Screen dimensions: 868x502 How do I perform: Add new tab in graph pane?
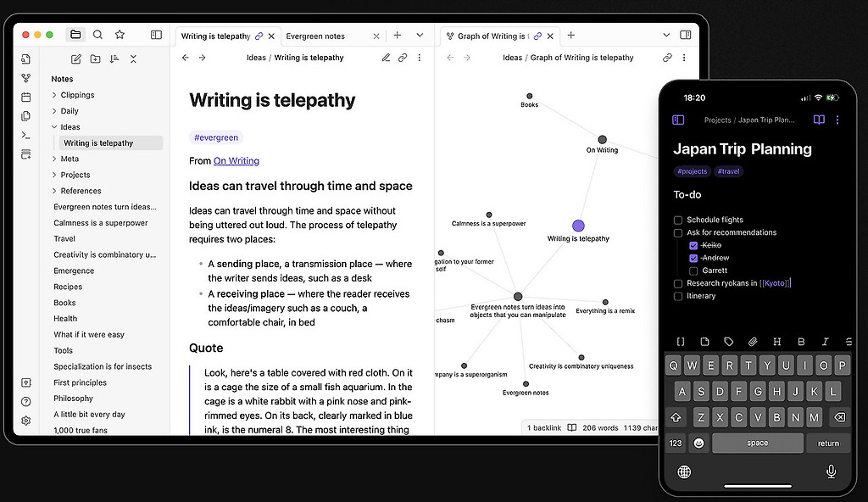click(x=570, y=35)
